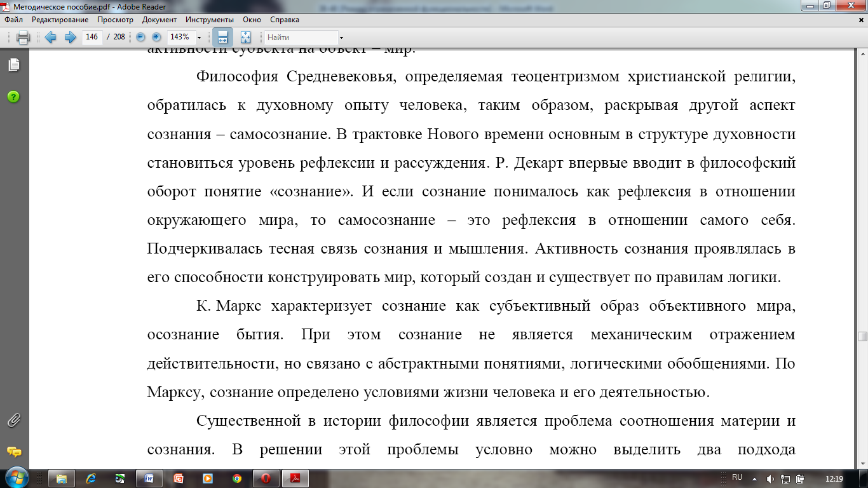Screen dimensions: 868x488
Task: Open the network tray icon
Action: coord(785,478)
